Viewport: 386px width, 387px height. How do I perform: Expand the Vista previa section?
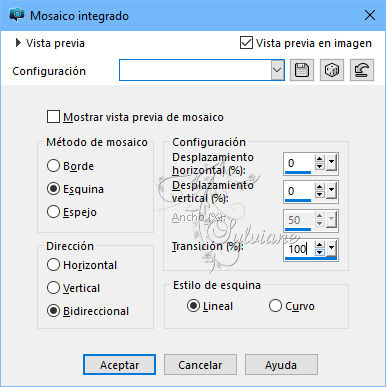pos(18,43)
